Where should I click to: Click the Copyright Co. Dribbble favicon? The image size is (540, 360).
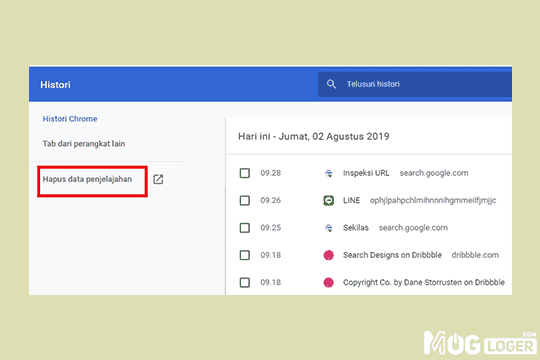pos(329,282)
